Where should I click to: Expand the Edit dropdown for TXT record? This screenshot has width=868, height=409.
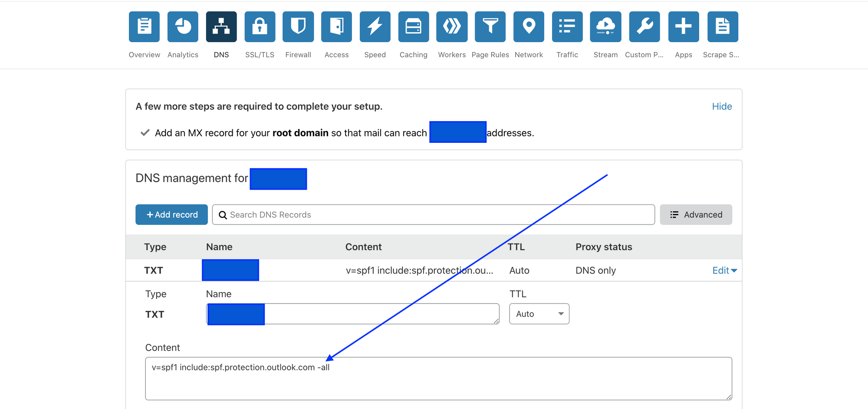(x=724, y=270)
